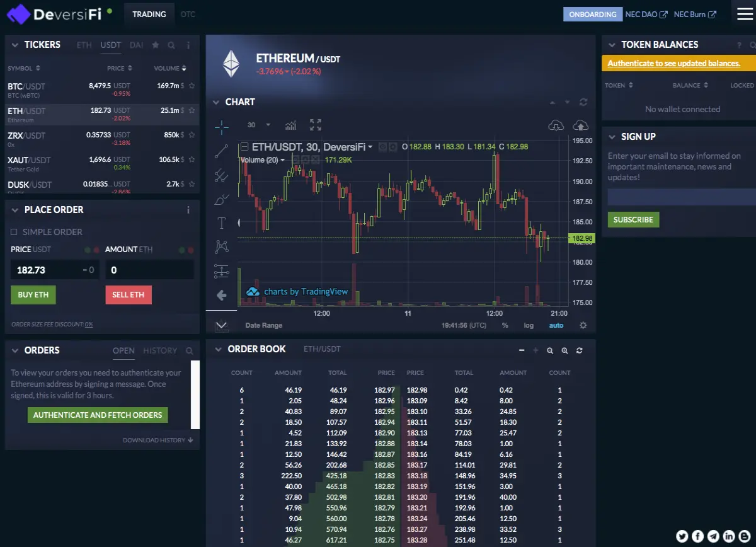
Task: Open the Place Order info icon
Action: pos(188,210)
